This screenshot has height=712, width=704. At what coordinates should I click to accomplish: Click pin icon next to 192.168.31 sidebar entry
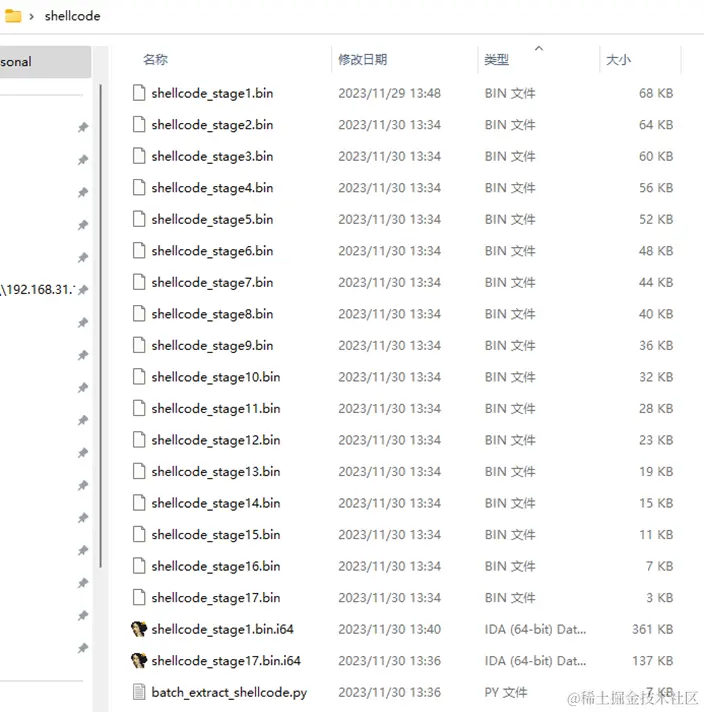[83, 290]
